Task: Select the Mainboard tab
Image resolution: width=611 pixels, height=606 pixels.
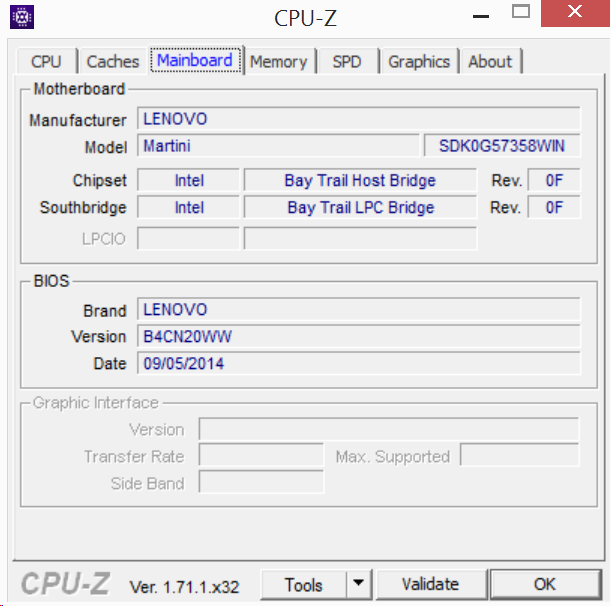Action: tap(195, 60)
